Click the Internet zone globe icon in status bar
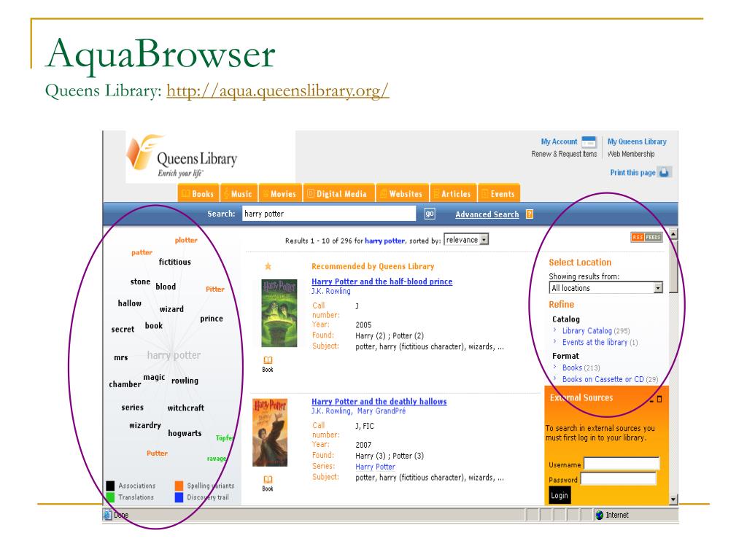The width and height of the screenshot is (747, 560). [600, 515]
